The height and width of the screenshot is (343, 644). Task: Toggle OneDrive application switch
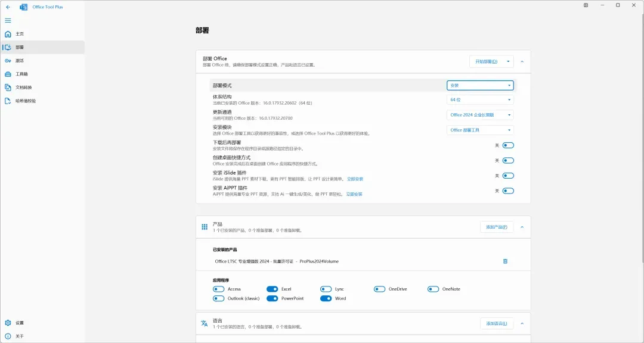click(x=379, y=289)
